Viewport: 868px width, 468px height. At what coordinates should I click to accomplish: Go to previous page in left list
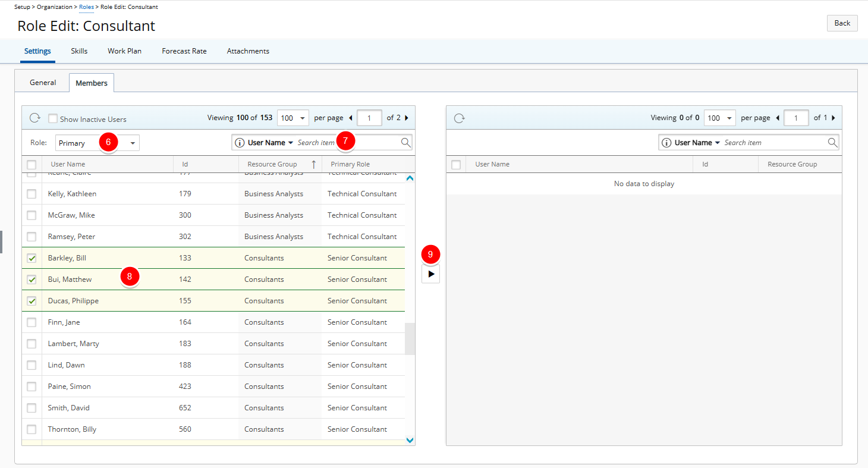click(351, 118)
